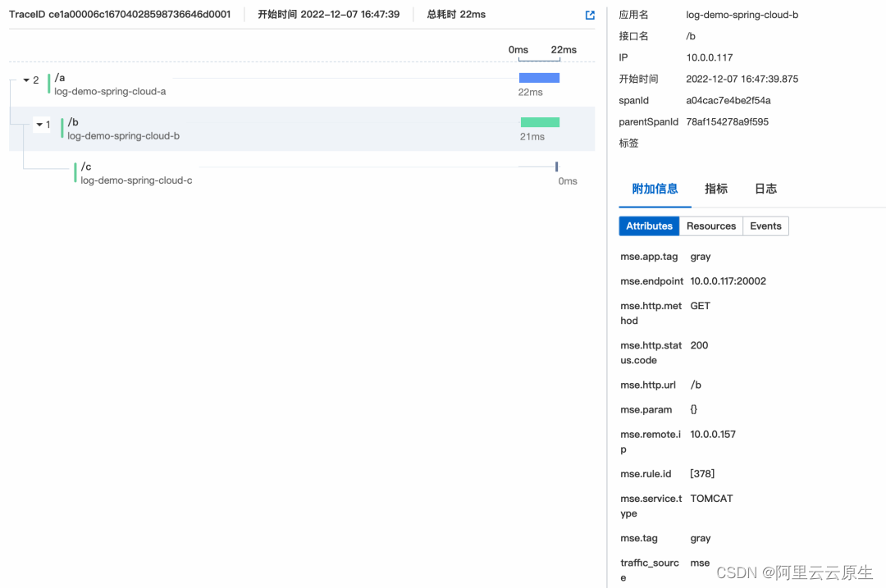Viewport: 886px width, 588px height.
Task: Open trace in new window icon
Action: pos(590,16)
